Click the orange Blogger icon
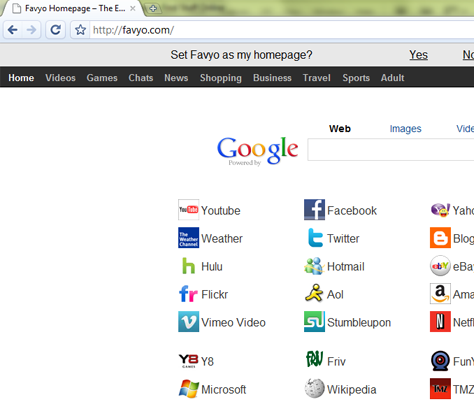The image size is (474, 400). [x=440, y=238]
